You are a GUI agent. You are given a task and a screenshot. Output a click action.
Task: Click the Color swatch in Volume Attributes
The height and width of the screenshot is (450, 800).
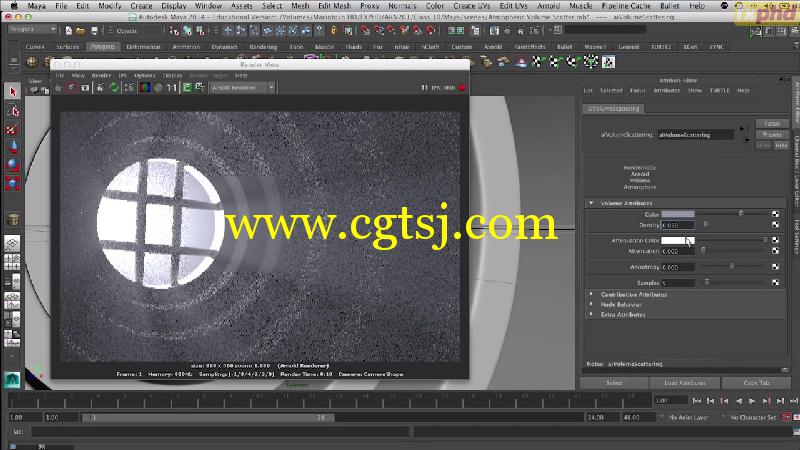point(678,214)
